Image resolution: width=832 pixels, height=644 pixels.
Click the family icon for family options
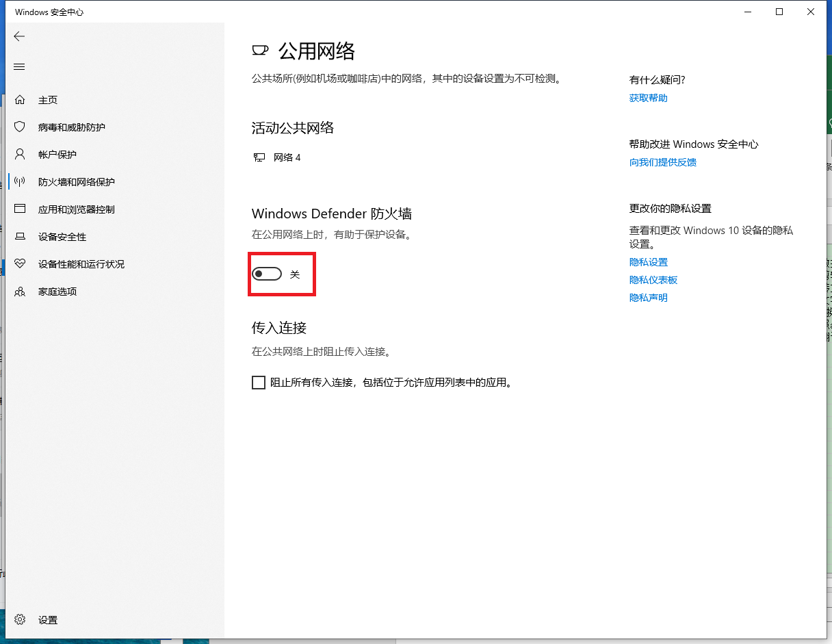(x=20, y=292)
